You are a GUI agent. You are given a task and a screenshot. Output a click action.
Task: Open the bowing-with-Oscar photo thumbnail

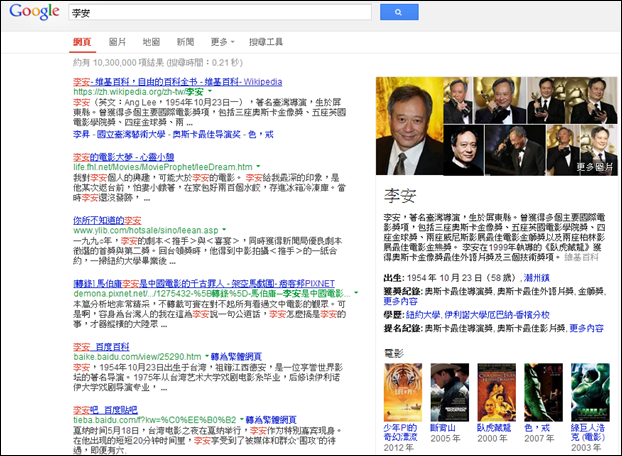tap(515, 150)
